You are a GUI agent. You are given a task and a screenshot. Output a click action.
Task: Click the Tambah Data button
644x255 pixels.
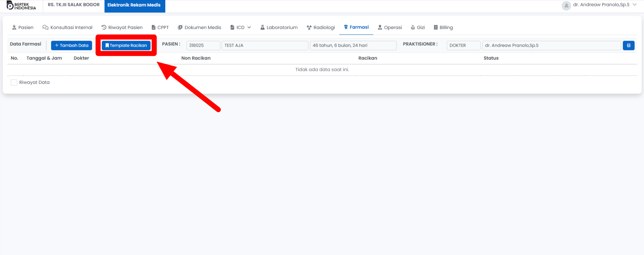coord(72,45)
